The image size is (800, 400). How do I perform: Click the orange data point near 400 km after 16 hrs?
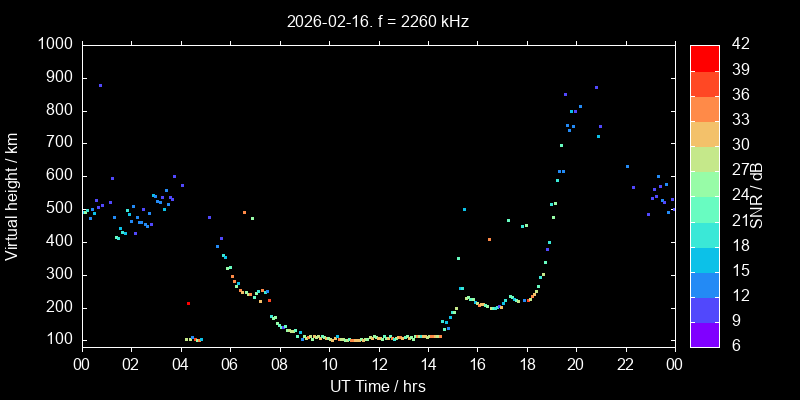coord(489,240)
